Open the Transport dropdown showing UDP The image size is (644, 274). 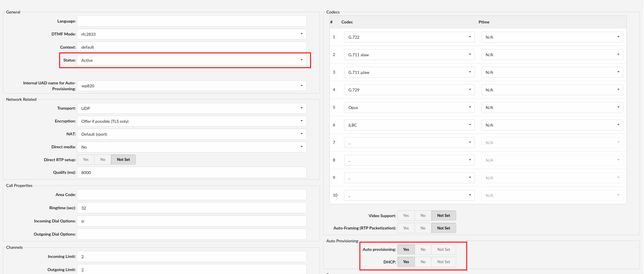192,108
